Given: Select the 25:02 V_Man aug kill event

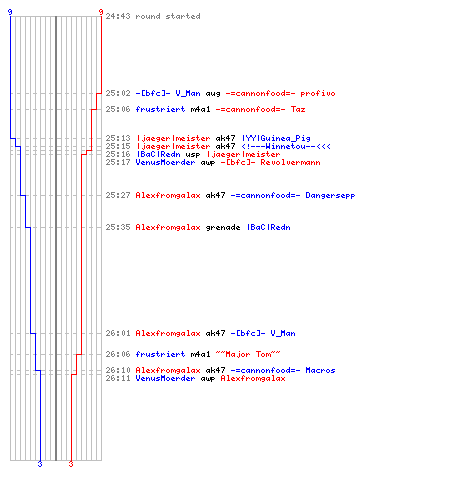Looking at the screenshot, I should pos(220,93).
